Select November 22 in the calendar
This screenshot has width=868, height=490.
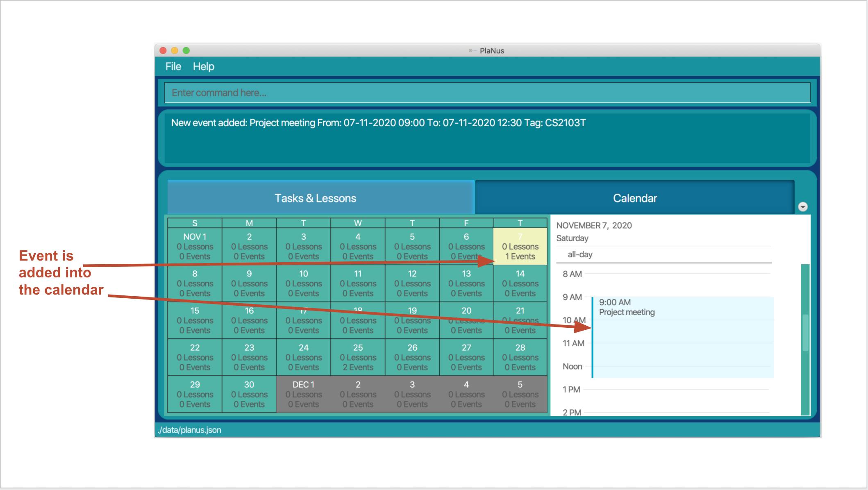[195, 357]
